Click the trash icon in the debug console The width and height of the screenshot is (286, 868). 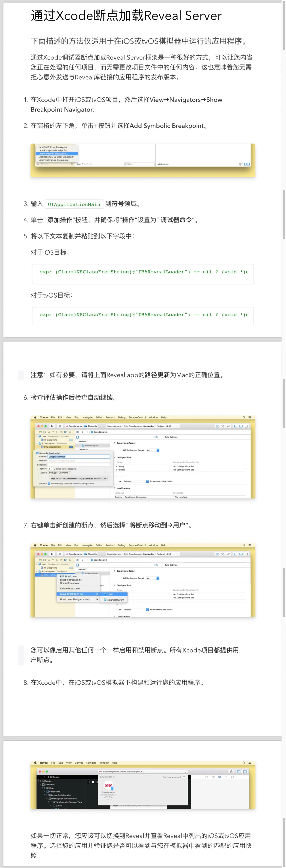240,164
